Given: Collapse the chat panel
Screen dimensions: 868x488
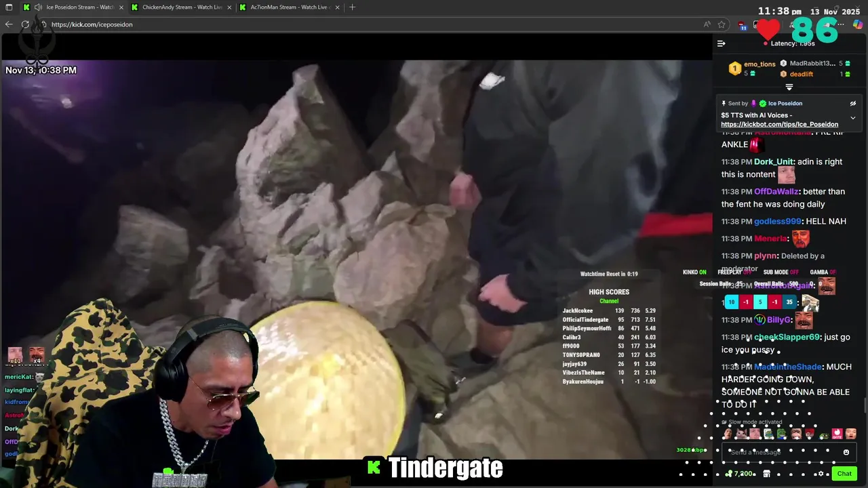Looking at the screenshot, I should tap(722, 43).
